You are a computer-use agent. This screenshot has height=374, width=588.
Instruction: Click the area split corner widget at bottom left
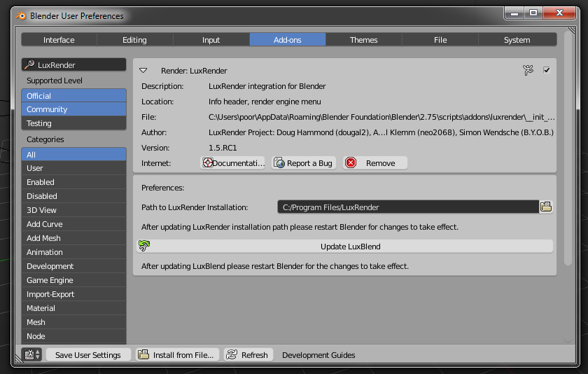click(19, 359)
